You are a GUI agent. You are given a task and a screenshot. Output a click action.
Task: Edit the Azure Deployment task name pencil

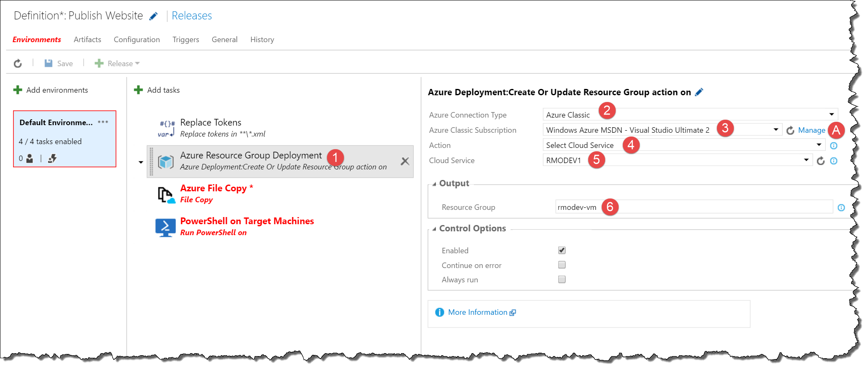(x=699, y=92)
